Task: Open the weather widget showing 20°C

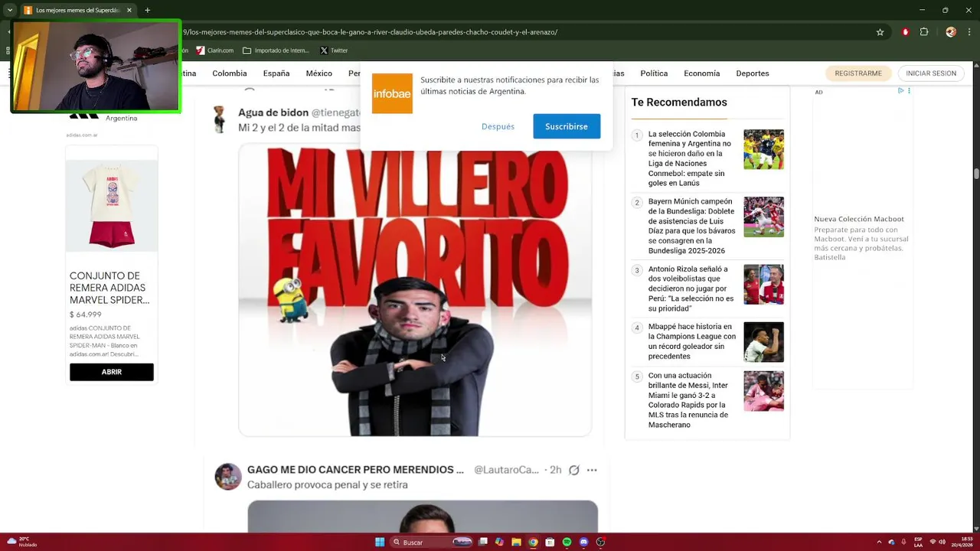Action: pyautogui.click(x=22, y=542)
